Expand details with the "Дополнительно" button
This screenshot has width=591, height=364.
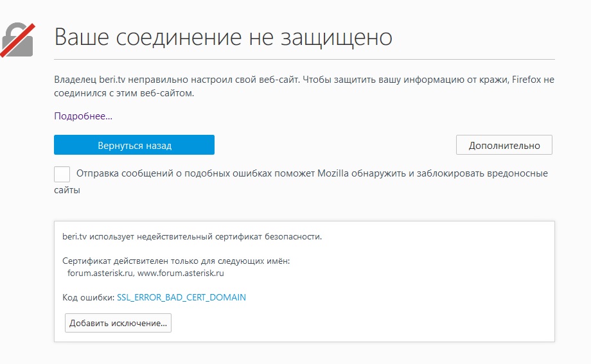coord(504,145)
